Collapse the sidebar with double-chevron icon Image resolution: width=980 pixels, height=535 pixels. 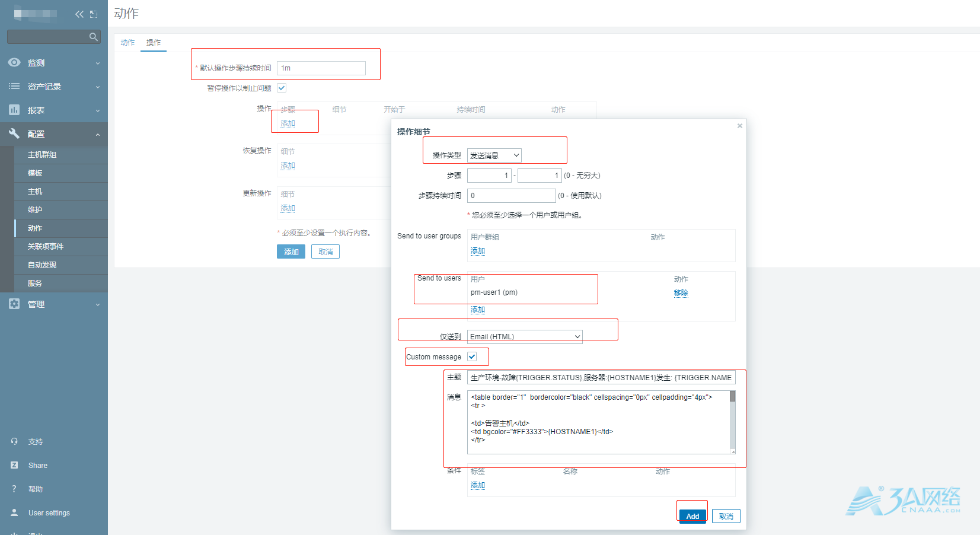[79, 14]
